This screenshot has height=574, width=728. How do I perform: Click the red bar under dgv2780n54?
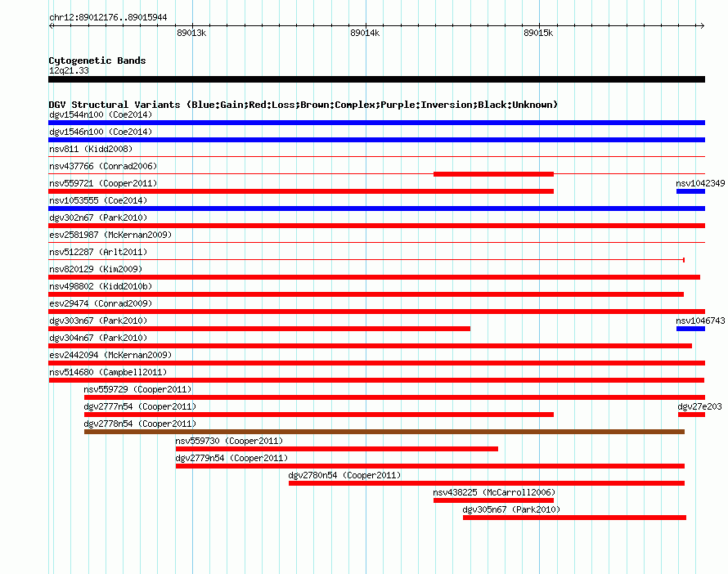click(487, 483)
